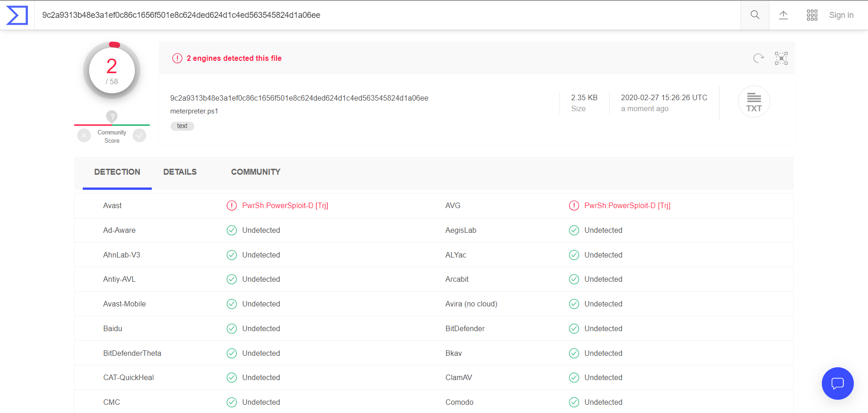Select the ClamAV engine name
The width and height of the screenshot is (868, 413).
coord(458,377)
